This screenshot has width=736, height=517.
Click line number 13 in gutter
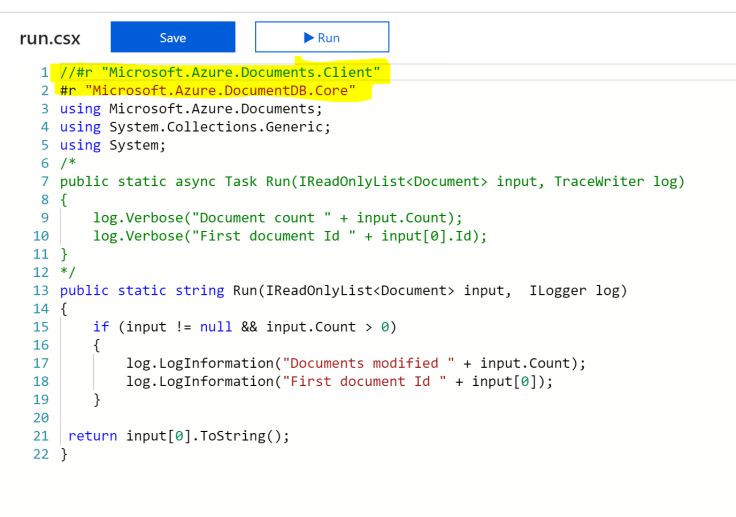click(41, 291)
